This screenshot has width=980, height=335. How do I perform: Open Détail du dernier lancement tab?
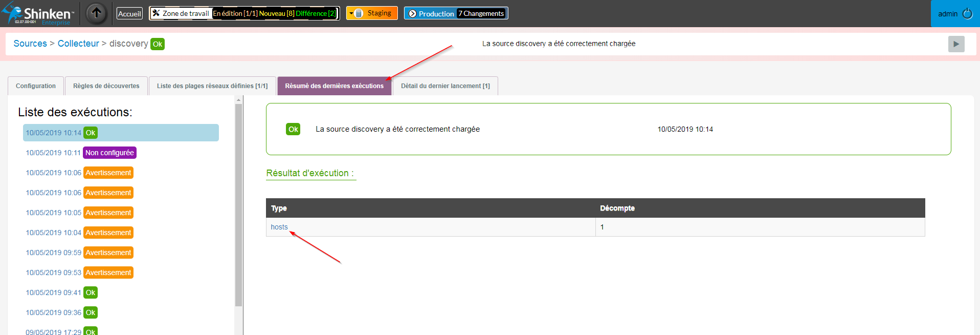pyautogui.click(x=445, y=86)
